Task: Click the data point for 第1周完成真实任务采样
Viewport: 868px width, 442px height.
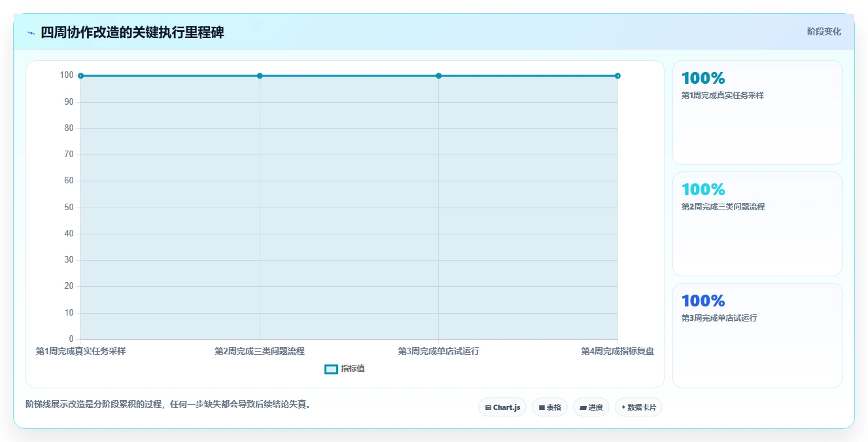Action: [x=80, y=76]
